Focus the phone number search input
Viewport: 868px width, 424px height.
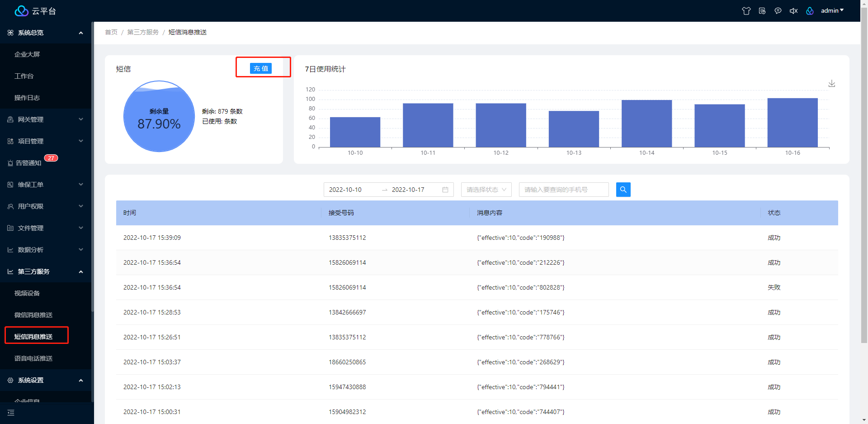click(564, 190)
